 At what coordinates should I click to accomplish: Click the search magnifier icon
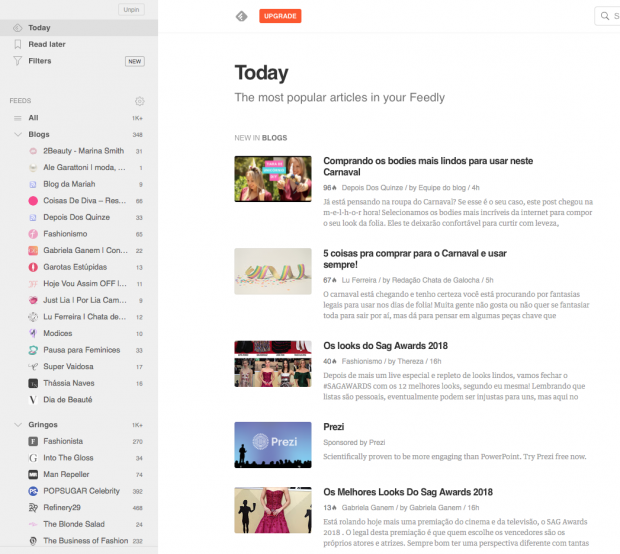tap(605, 16)
